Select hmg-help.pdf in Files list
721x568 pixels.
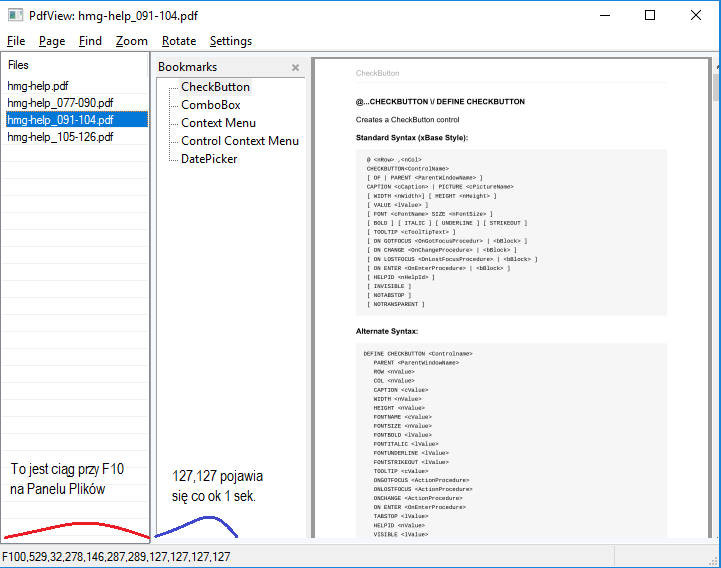click(38, 87)
